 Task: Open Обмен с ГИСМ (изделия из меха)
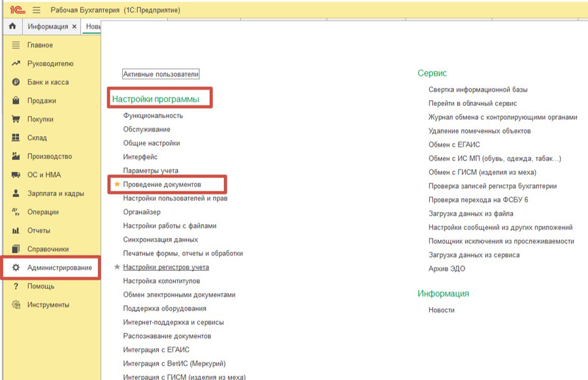coord(482,173)
